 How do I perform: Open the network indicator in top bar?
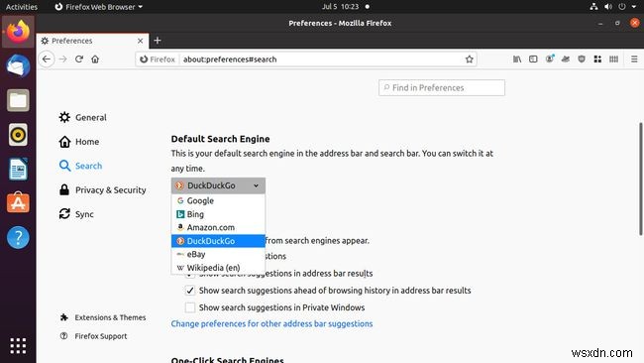coord(593,7)
